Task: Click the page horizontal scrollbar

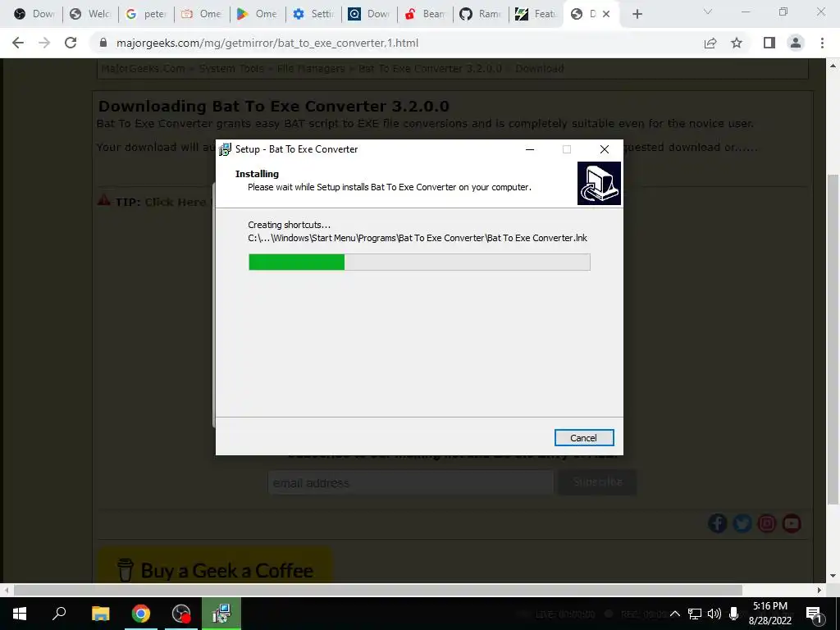Action: pyautogui.click(x=377, y=590)
